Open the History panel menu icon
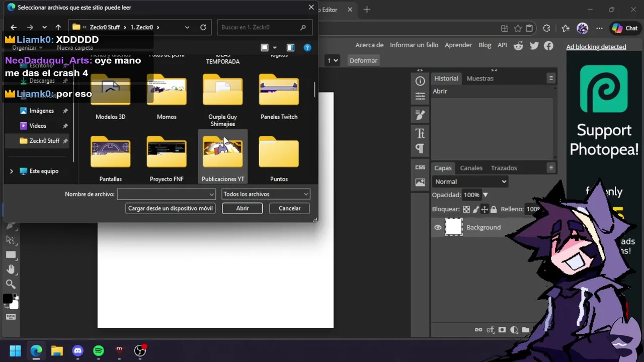This screenshot has height=362, width=644. [551, 78]
